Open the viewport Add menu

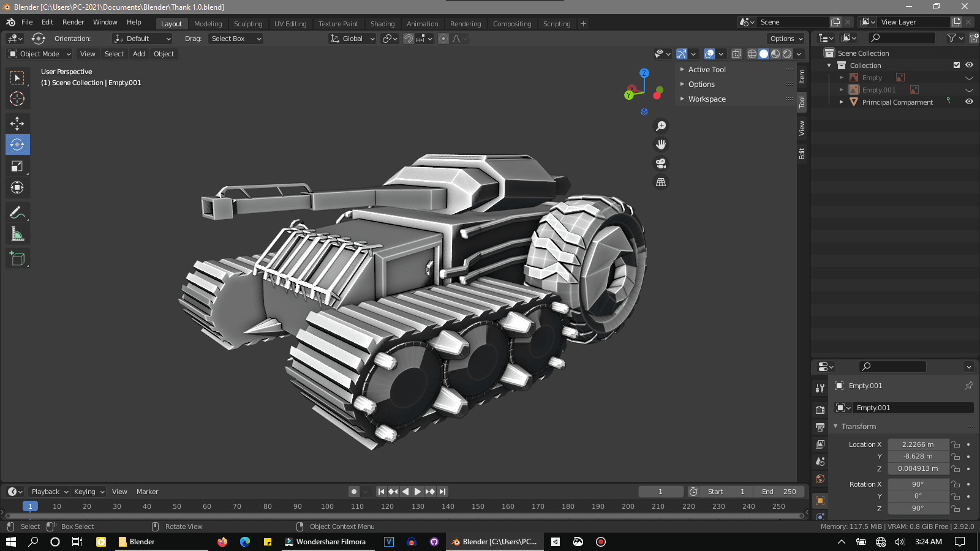139,54
